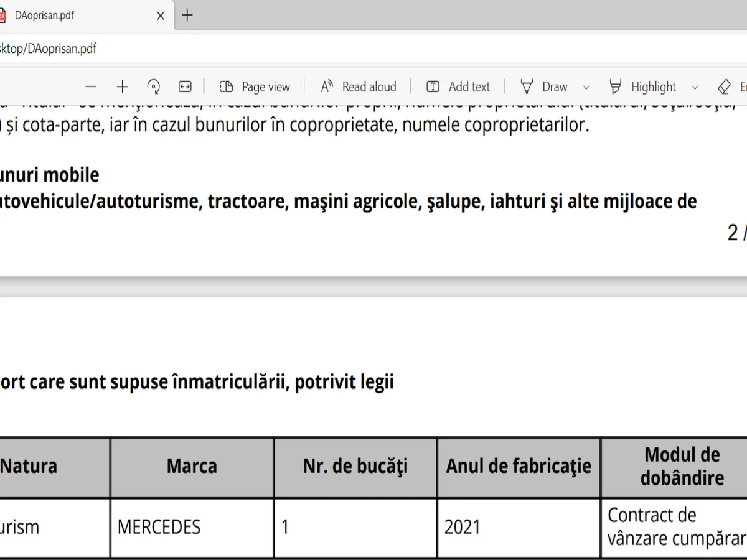
Task: Click the zoom out minus icon
Action: (x=92, y=87)
